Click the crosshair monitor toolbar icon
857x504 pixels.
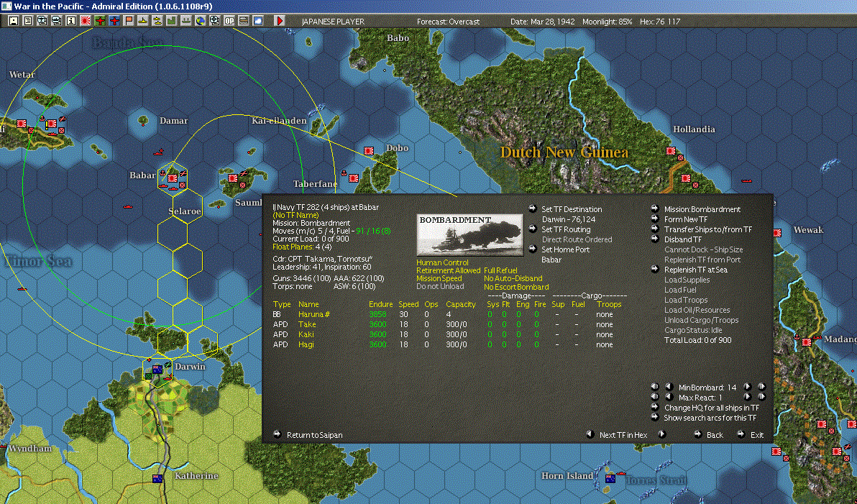(x=215, y=21)
